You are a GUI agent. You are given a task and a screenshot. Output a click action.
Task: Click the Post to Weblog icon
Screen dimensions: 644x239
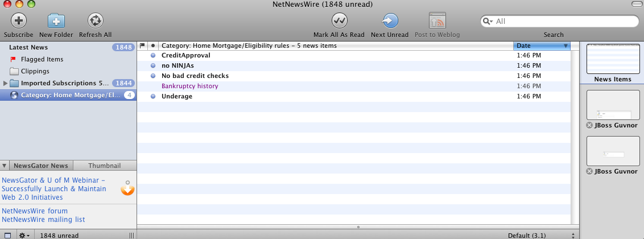coord(437,20)
